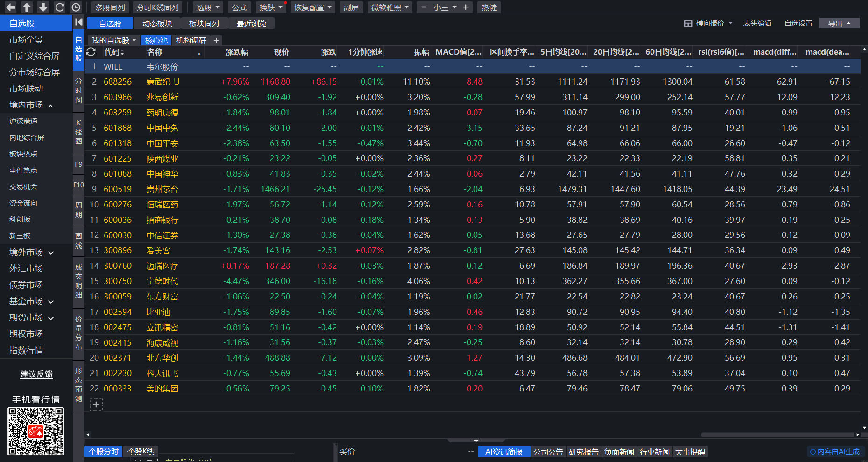Image resolution: width=868 pixels, height=462 pixels.
Task: Open the 分时图 vertical side tab
Action: coord(78,90)
